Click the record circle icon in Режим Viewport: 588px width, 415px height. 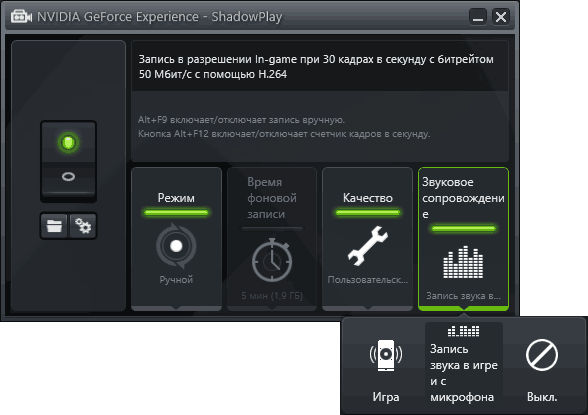[176, 246]
